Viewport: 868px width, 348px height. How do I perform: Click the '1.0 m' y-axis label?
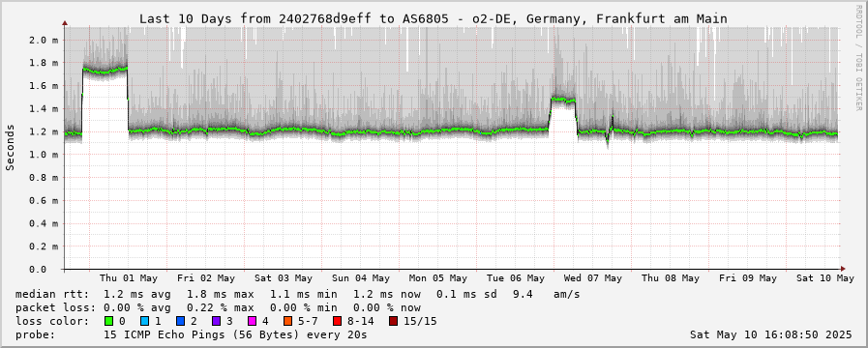point(44,155)
